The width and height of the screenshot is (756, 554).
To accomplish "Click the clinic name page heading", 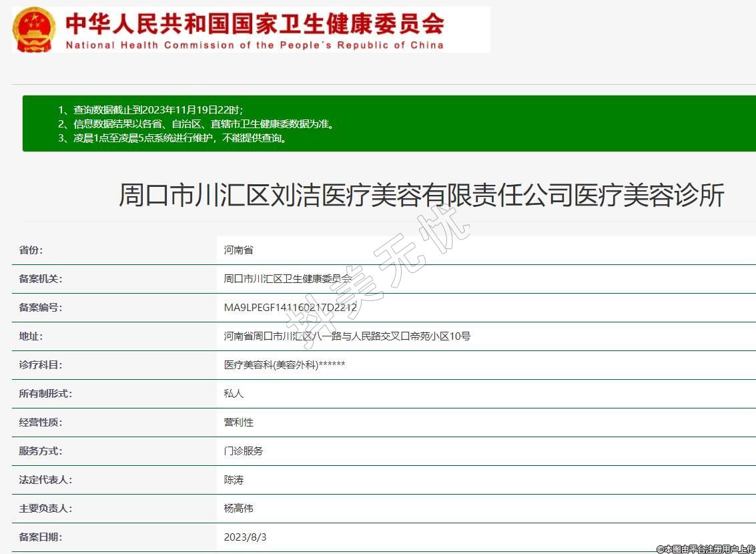I will (421, 196).
